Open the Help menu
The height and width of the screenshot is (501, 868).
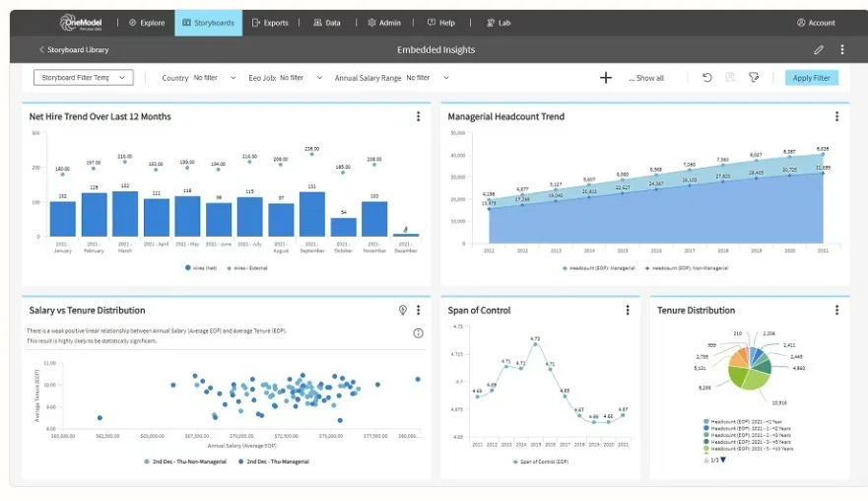[x=441, y=23]
